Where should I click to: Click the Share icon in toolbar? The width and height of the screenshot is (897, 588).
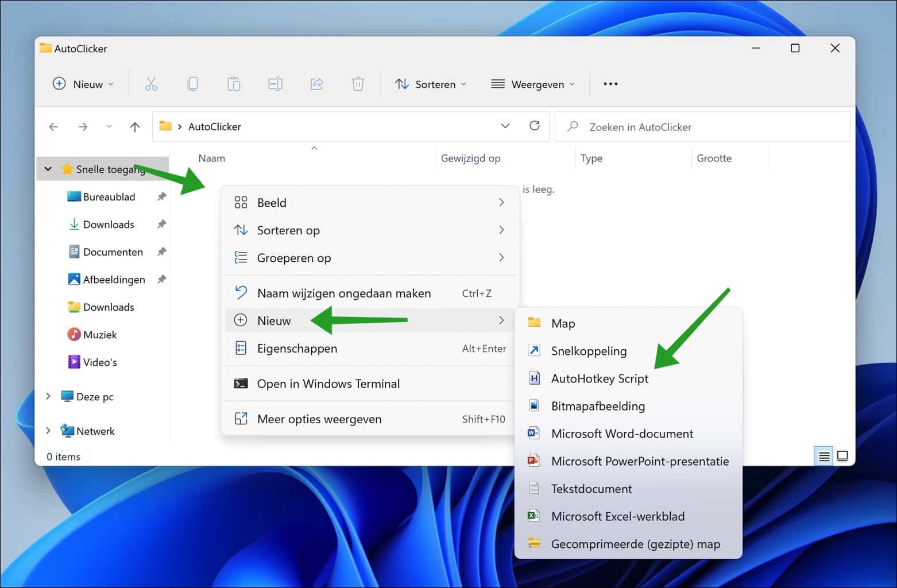tap(316, 84)
